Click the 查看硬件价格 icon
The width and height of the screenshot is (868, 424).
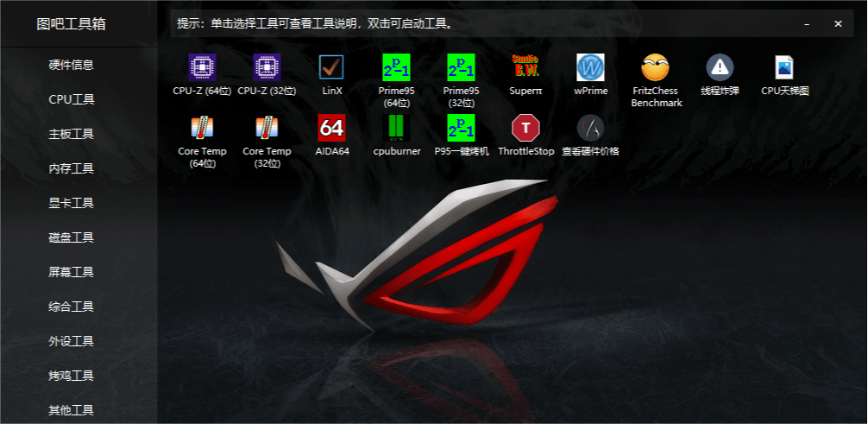pyautogui.click(x=590, y=129)
